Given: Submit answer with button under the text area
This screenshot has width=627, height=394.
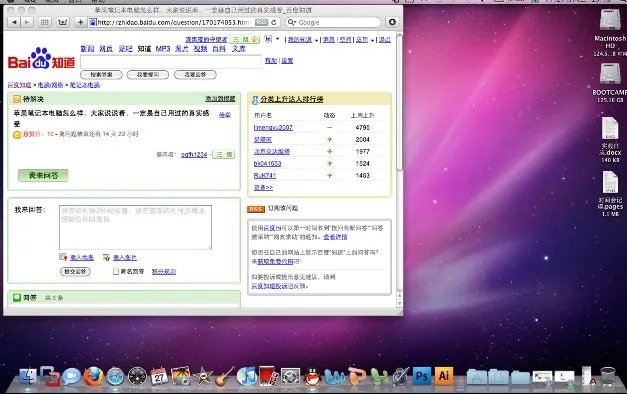Looking at the screenshot, I should coord(75,272).
